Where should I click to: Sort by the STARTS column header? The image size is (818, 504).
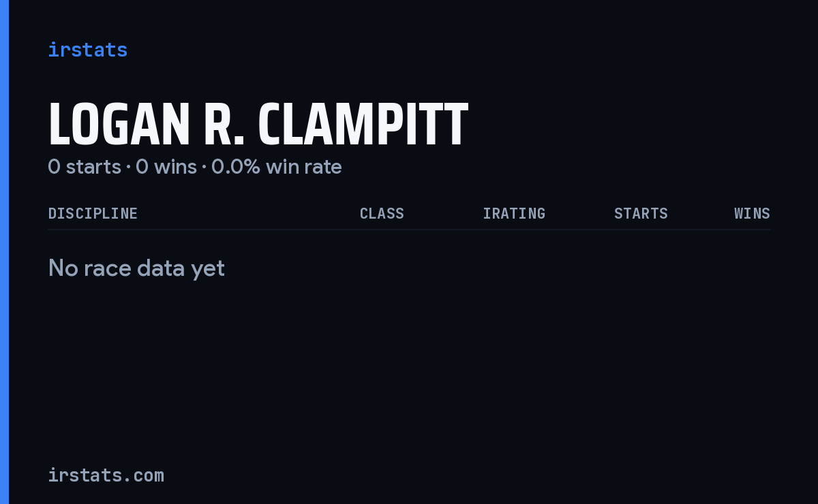tap(641, 213)
